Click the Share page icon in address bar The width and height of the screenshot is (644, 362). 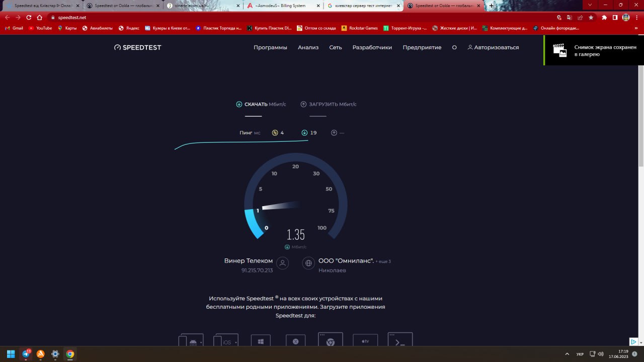(x=580, y=17)
